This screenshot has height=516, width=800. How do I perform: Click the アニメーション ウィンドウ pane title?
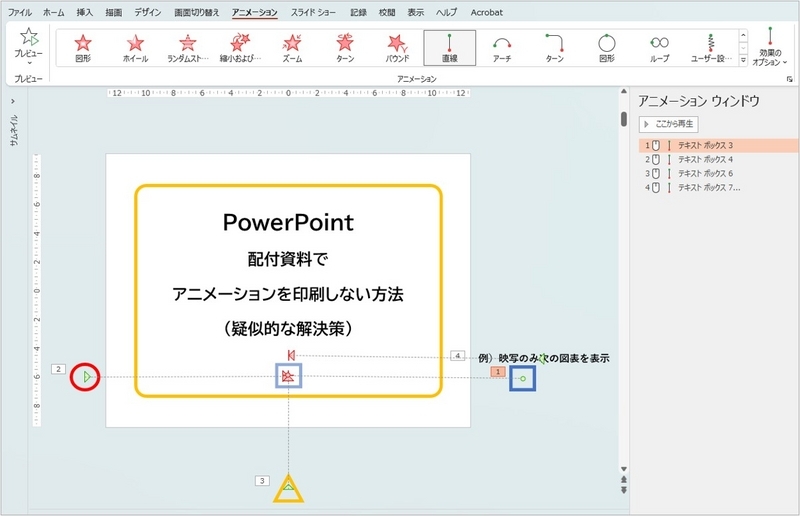698,101
